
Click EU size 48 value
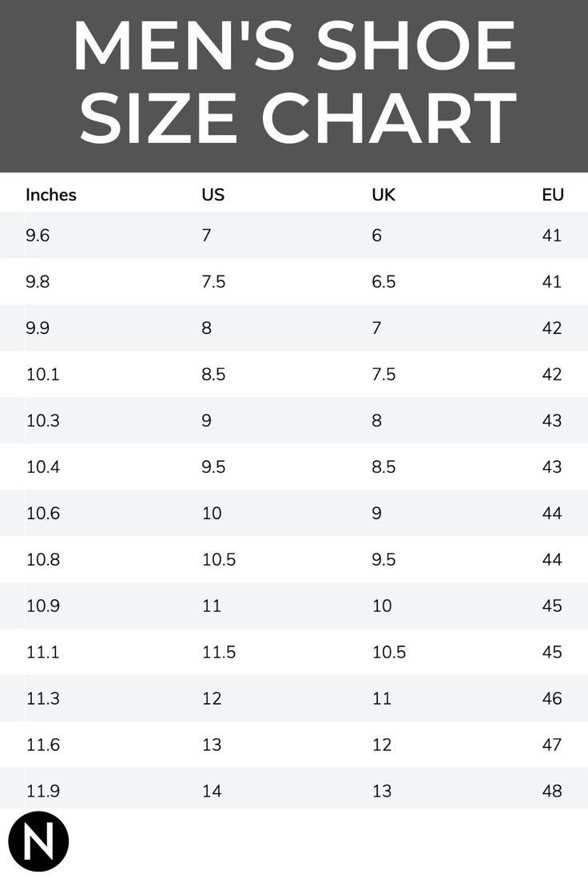552,792
